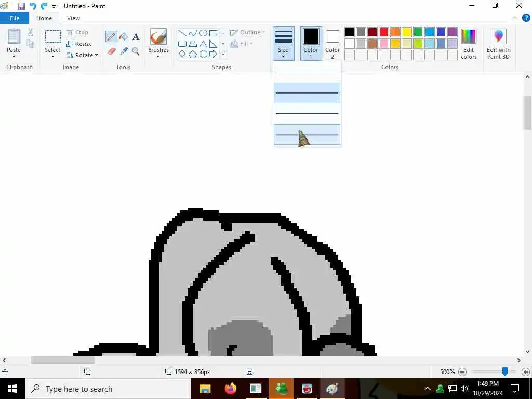Screen dimensions: 532x399
Task: Choose the Right triangle shape
Action: point(213,44)
